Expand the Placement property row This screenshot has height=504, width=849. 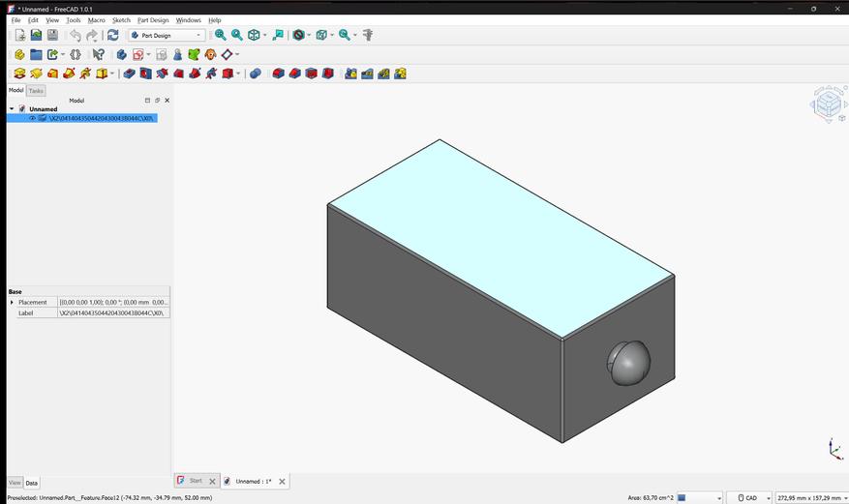point(12,302)
